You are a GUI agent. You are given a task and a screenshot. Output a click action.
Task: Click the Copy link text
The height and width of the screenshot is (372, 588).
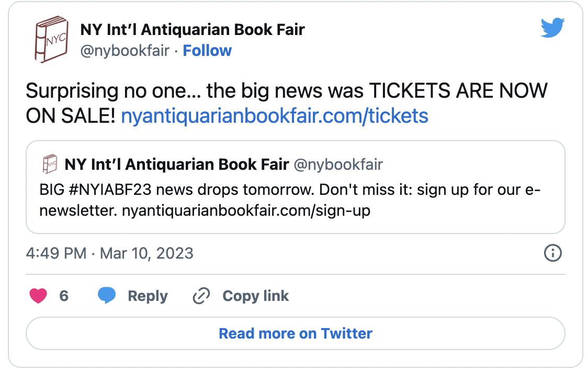tap(255, 296)
